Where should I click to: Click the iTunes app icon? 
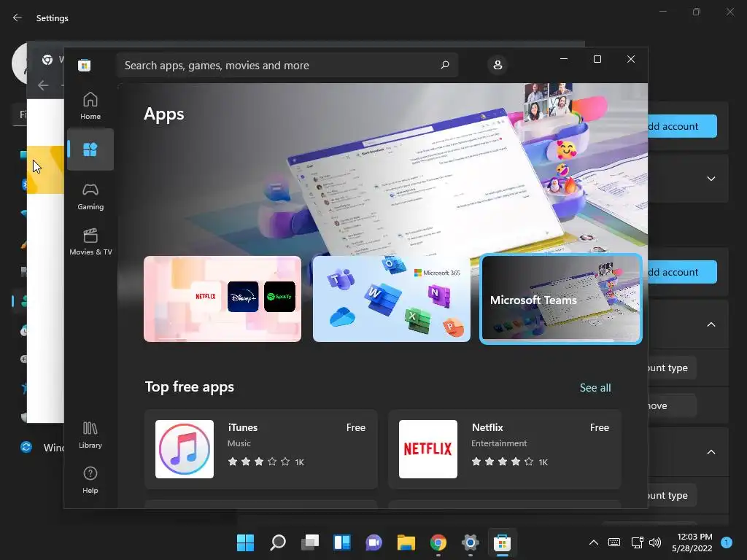coord(185,449)
